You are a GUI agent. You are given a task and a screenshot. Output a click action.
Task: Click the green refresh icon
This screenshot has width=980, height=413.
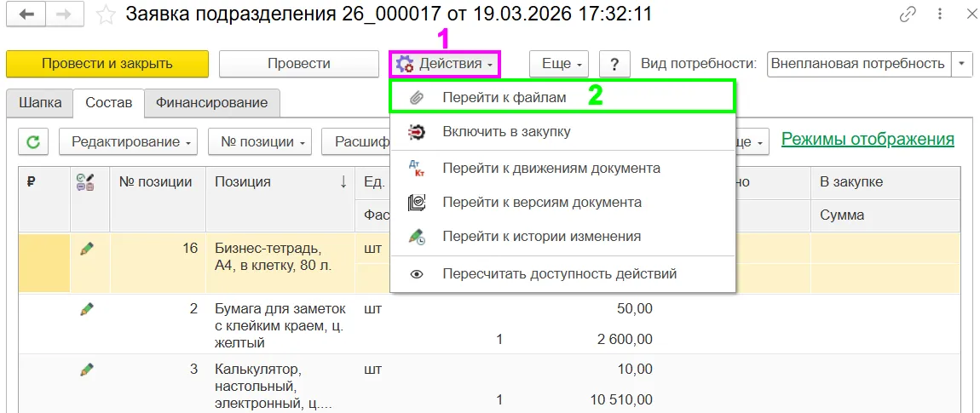click(34, 142)
